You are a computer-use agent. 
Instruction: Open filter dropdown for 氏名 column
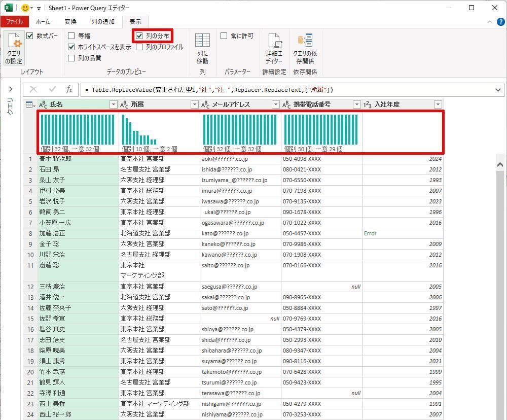[x=113, y=104]
